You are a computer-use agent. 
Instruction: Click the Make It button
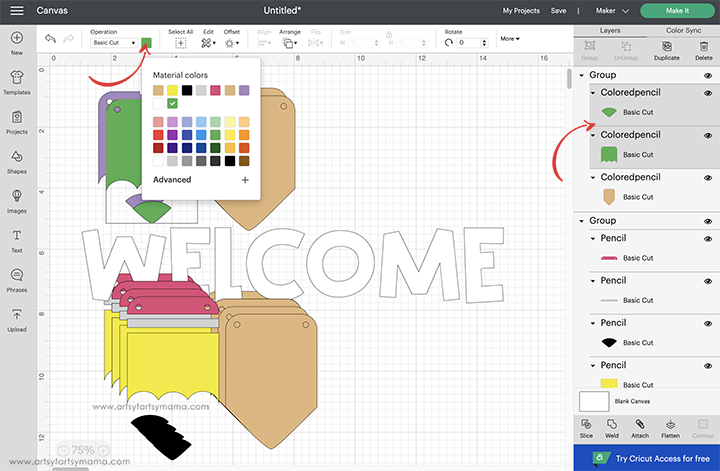(x=677, y=11)
